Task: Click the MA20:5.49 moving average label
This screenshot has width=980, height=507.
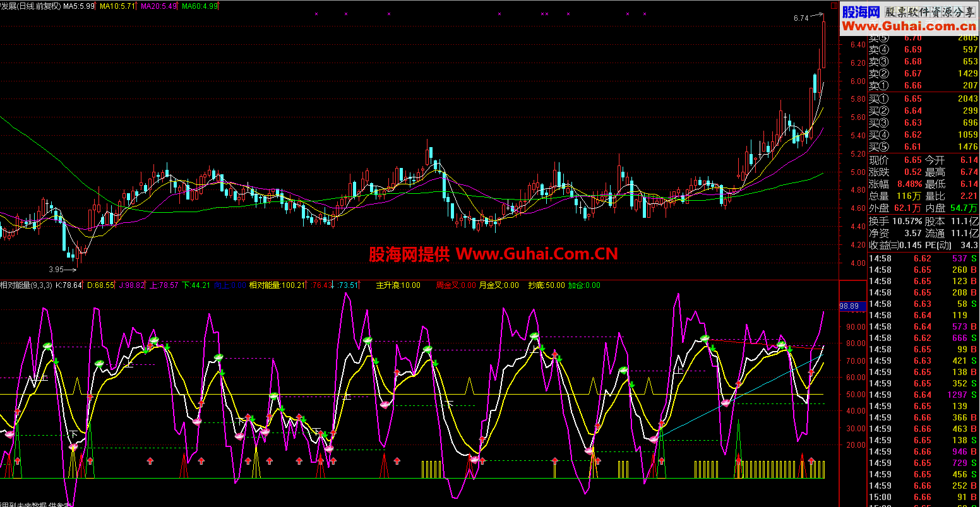Action: pos(158,6)
